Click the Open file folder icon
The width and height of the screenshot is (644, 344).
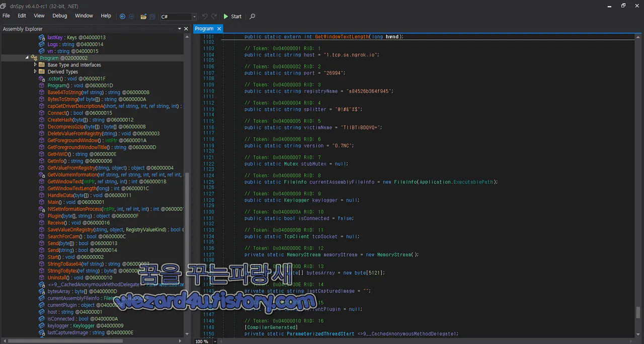(143, 16)
